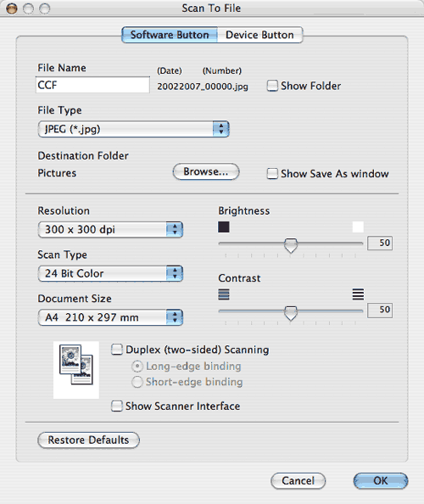Expand the Scan Type 24 Bit Color menu
The width and height of the screenshot is (424, 504).
tap(110, 273)
